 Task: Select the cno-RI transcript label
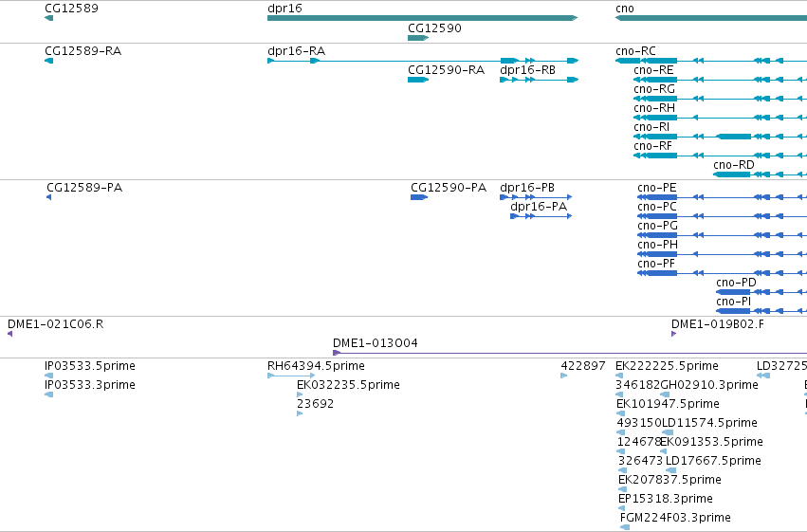[x=651, y=127]
